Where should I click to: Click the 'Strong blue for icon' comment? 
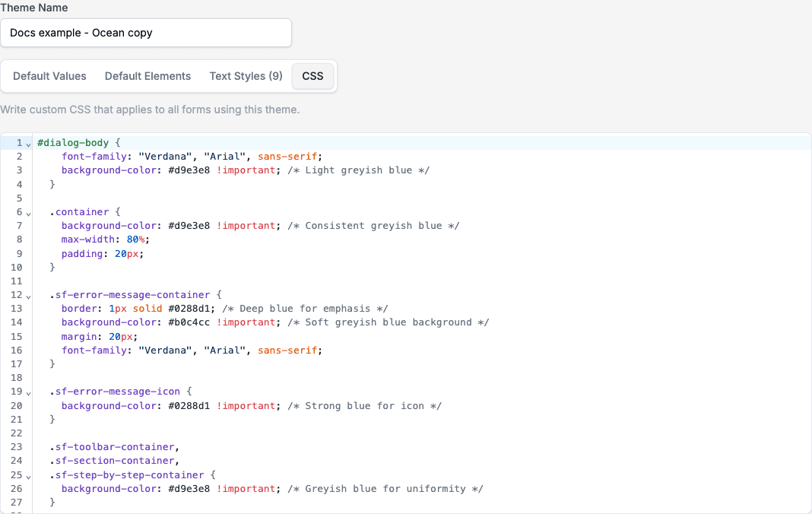click(365, 406)
